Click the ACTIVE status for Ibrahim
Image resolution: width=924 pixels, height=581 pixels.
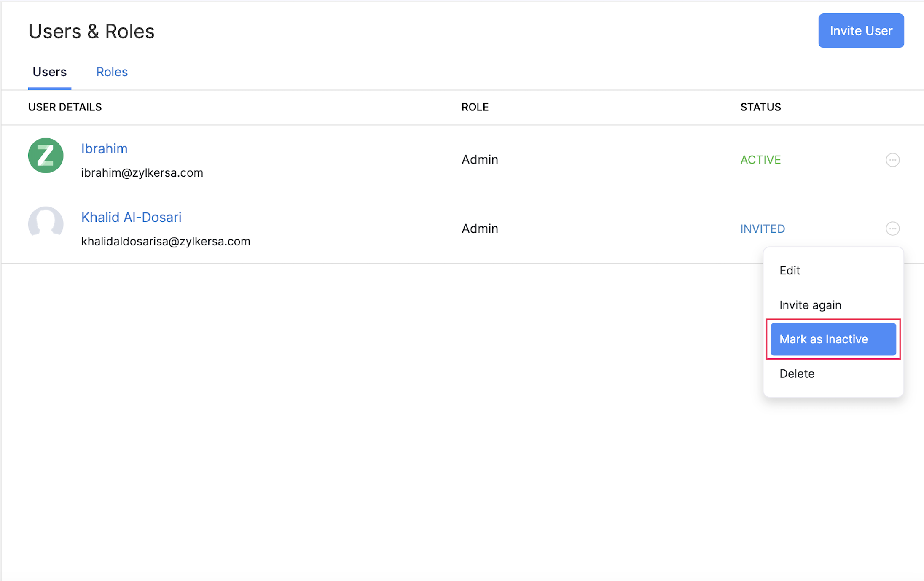coord(760,160)
